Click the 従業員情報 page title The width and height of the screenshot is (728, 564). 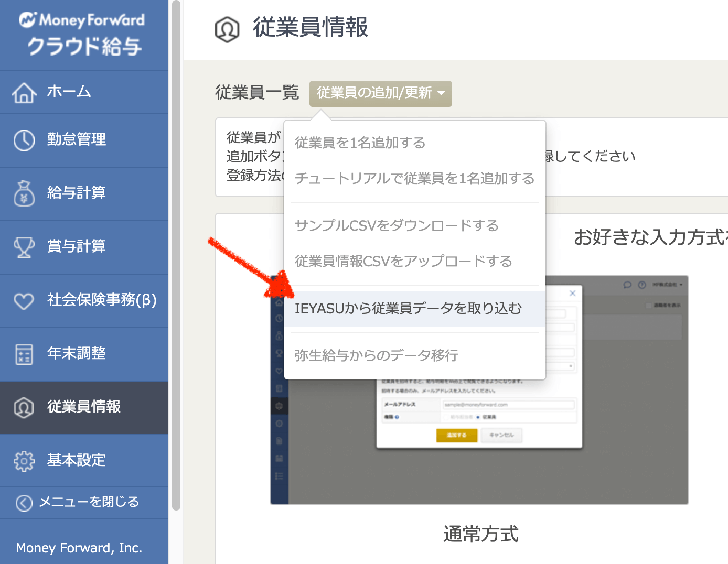tap(311, 27)
